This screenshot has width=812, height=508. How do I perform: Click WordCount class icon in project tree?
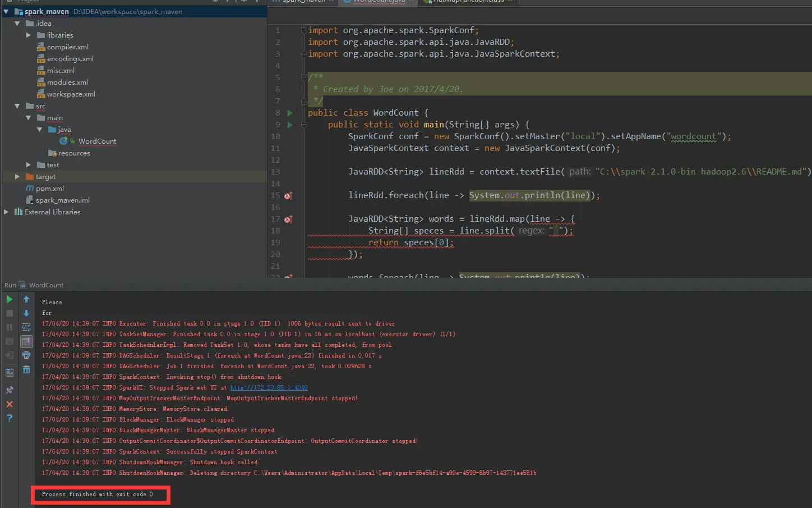point(64,141)
